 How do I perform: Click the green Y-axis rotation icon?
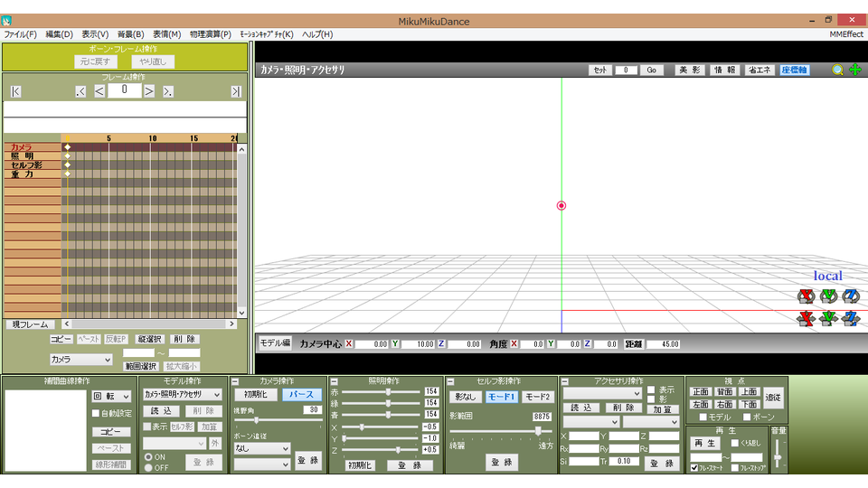828,296
